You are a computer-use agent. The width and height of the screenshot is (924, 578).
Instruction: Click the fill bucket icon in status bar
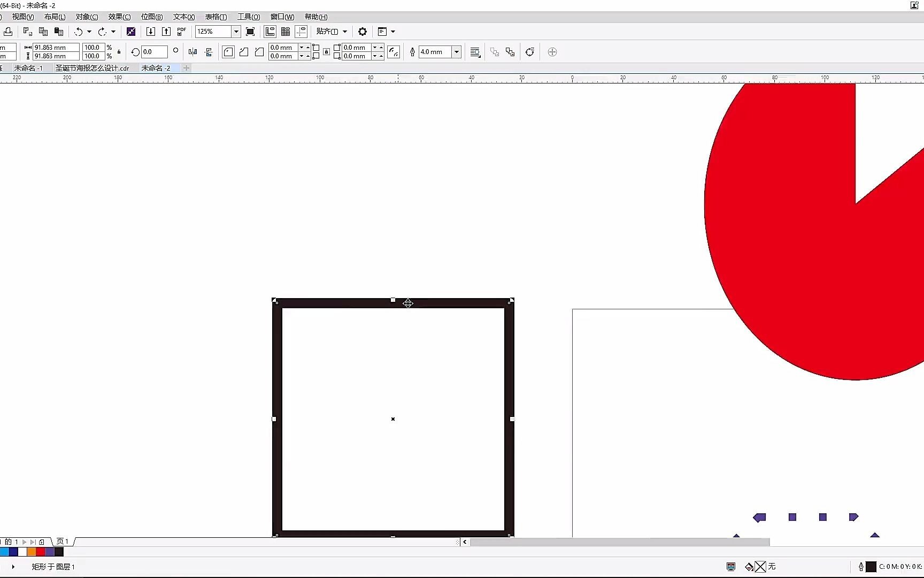click(x=749, y=567)
